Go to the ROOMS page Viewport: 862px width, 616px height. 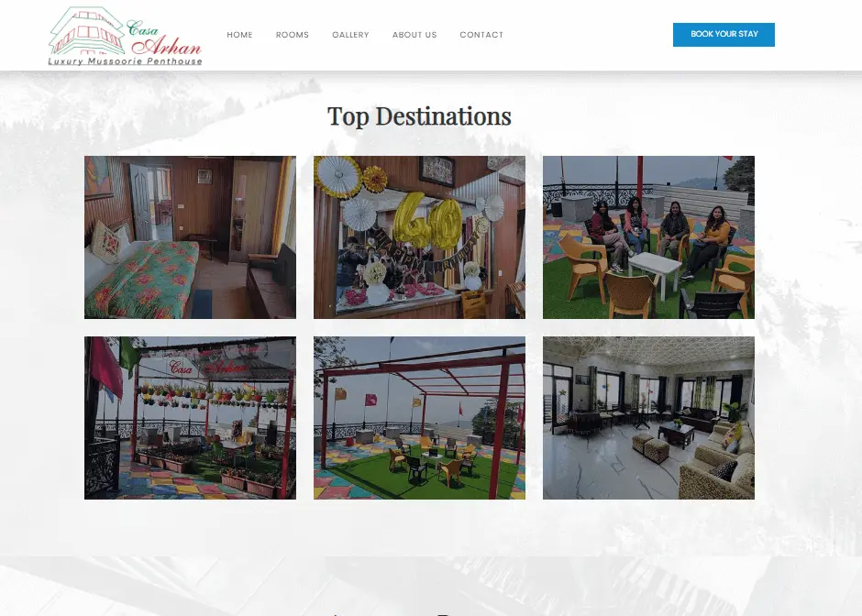pos(293,35)
